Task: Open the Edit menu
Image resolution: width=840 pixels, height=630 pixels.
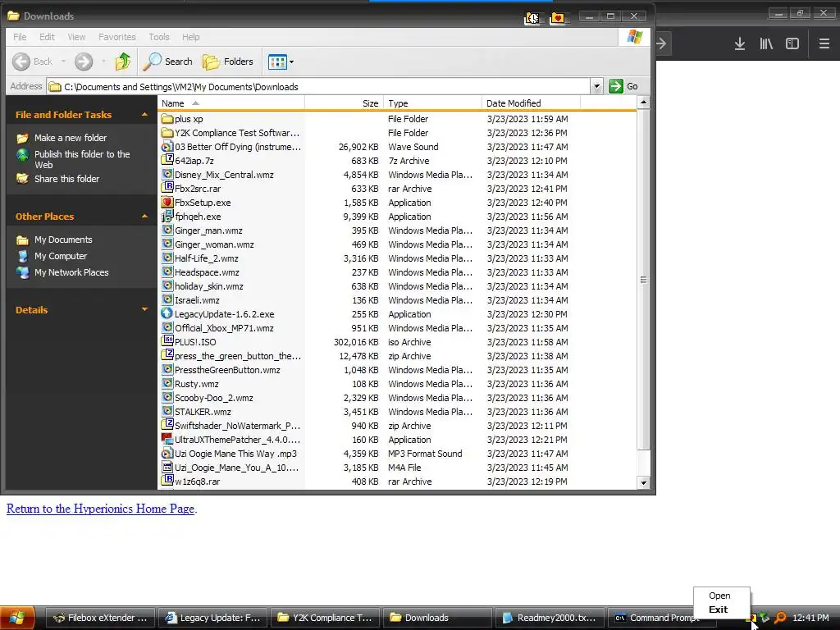Action: (47, 37)
